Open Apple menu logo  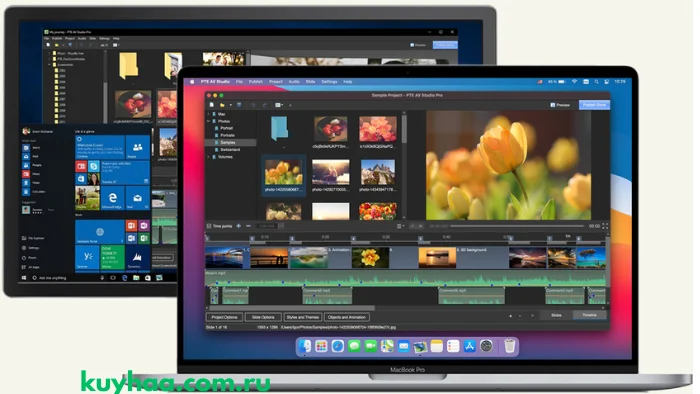192,82
